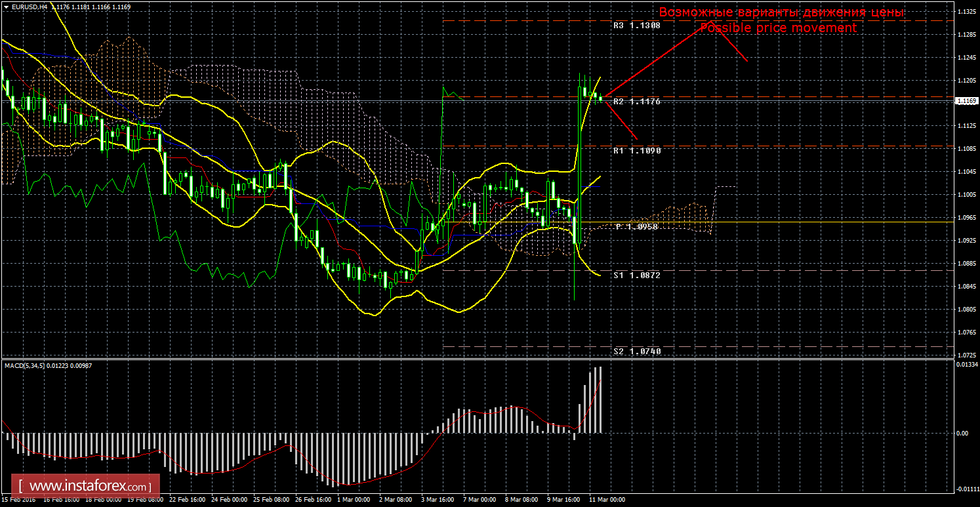Click the 1.1325 price scale label
Screen dimensions: 980x507
point(967,13)
